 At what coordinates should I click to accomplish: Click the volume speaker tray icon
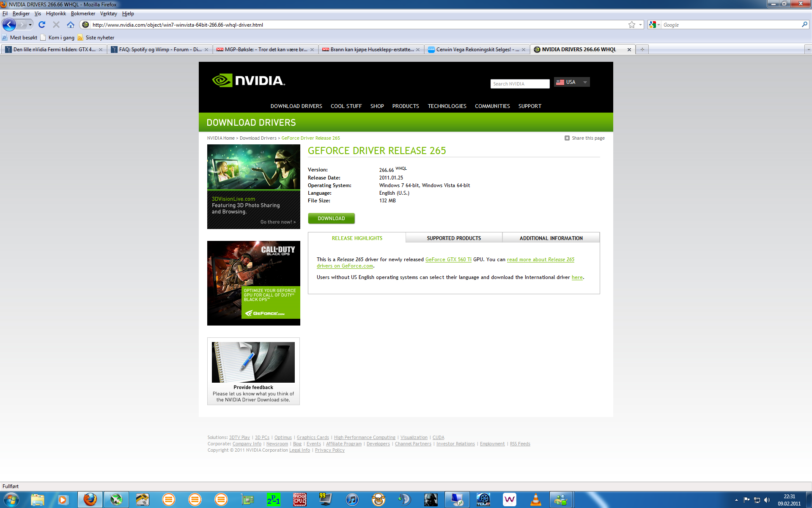(767, 500)
